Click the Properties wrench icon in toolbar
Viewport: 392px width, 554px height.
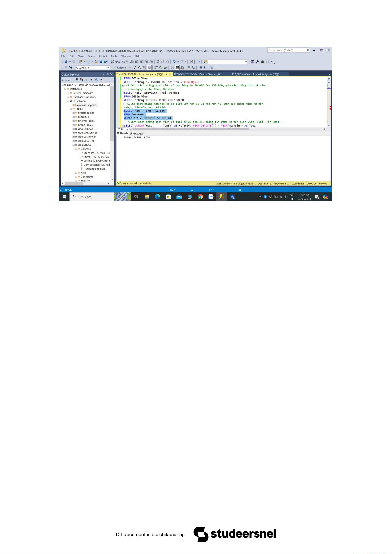click(257, 62)
